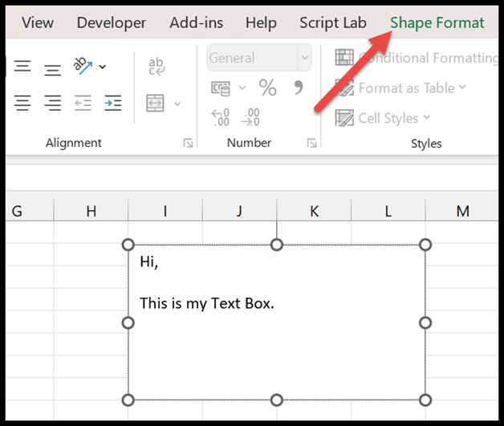Open Alignment settings dialog launcher
The width and height of the screenshot is (504, 426).
pos(188,143)
